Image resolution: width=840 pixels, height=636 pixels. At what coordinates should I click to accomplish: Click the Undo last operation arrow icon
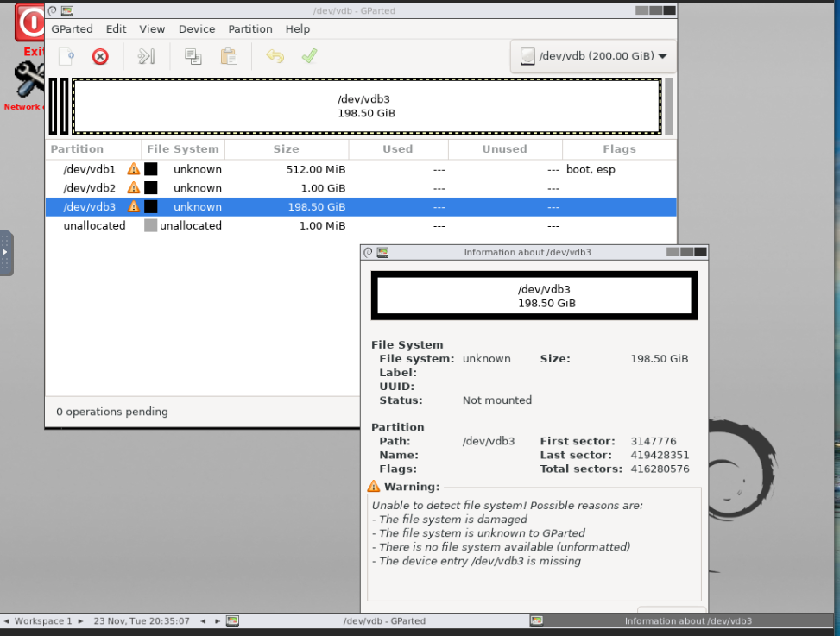[275, 56]
